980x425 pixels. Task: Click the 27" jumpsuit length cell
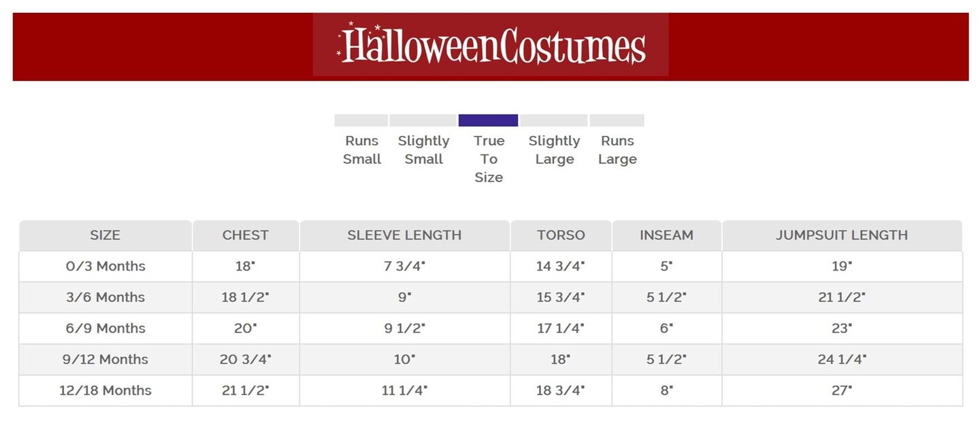coord(842,391)
